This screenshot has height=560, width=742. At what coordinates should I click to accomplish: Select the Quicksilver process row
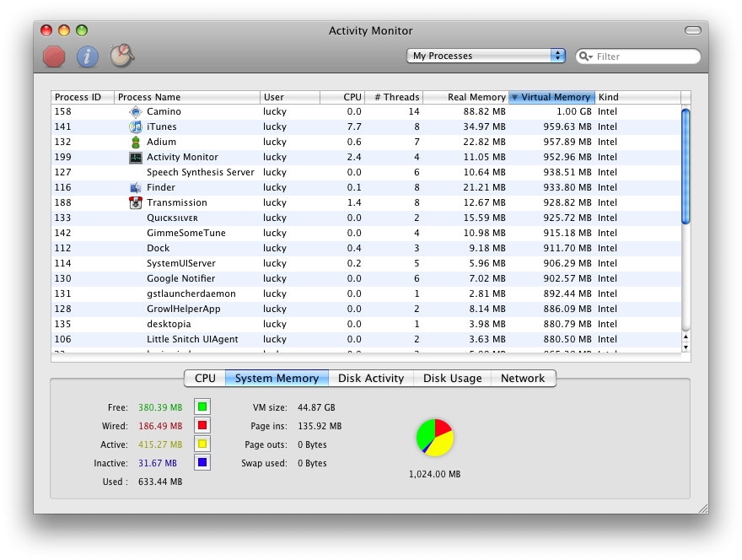click(x=366, y=218)
